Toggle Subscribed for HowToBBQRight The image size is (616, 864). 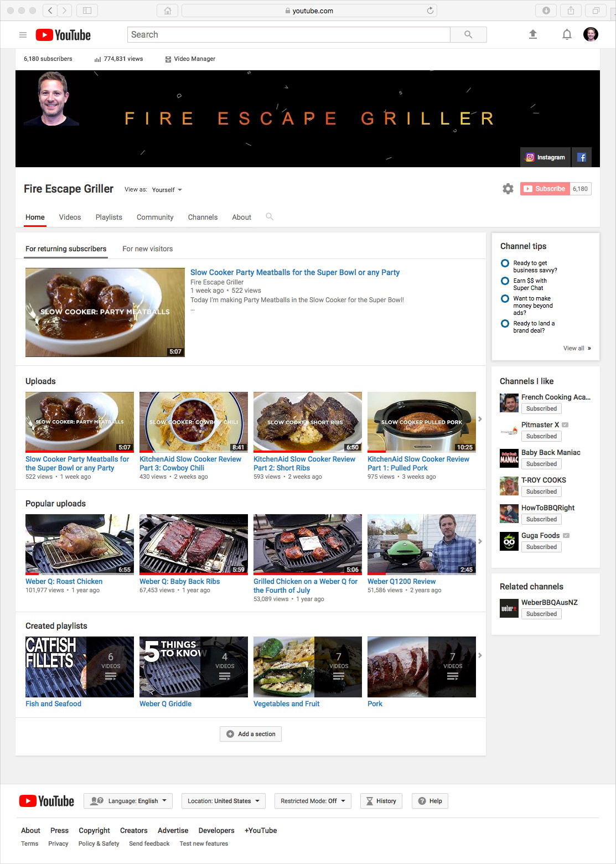(541, 519)
